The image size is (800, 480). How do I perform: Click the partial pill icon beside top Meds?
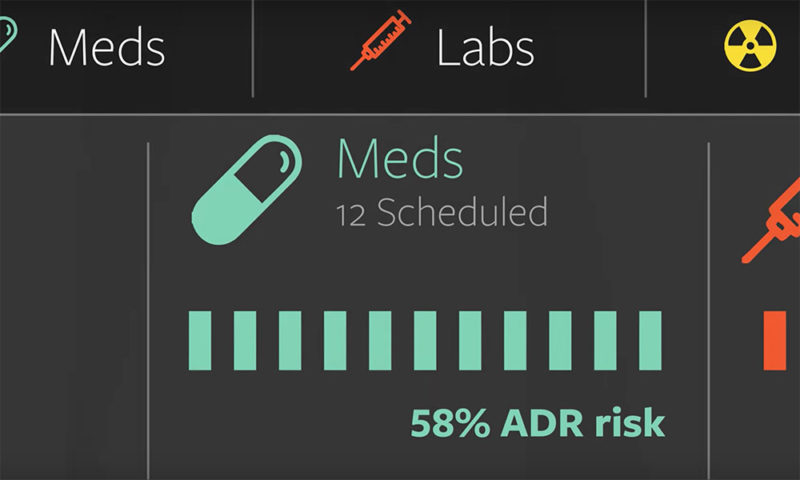tap(8, 34)
